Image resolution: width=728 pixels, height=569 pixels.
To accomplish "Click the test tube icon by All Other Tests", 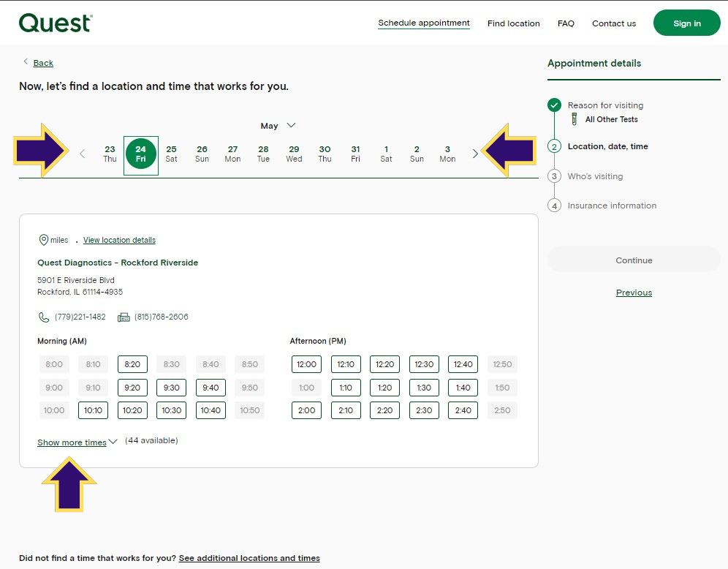I will (x=575, y=119).
